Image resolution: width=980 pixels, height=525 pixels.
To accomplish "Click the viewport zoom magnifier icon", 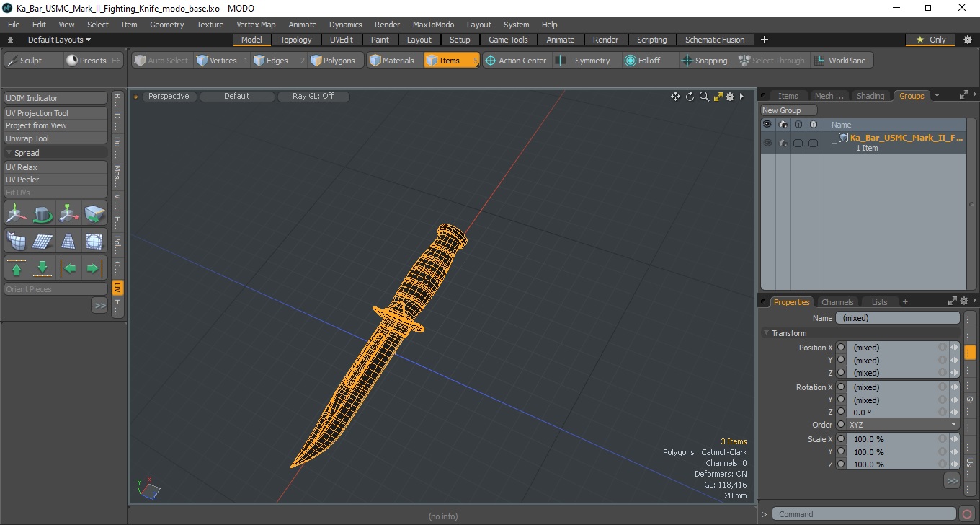I will click(x=704, y=97).
